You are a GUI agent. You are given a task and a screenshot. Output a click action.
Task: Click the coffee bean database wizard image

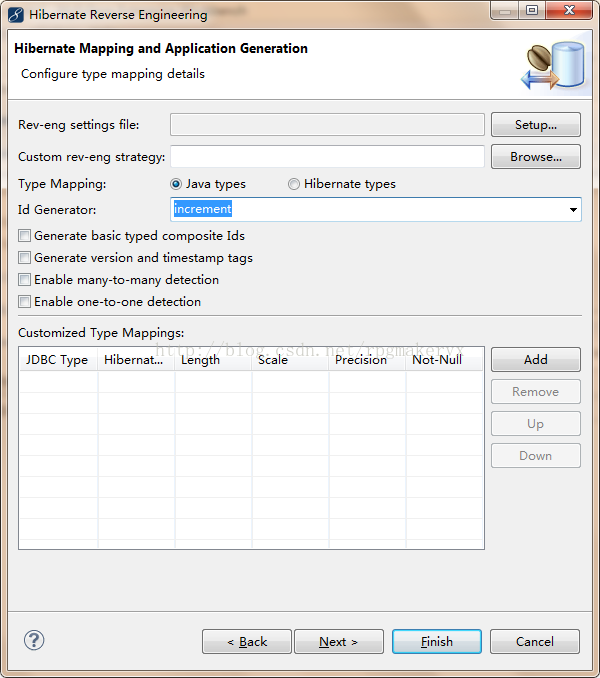[554, 65]
